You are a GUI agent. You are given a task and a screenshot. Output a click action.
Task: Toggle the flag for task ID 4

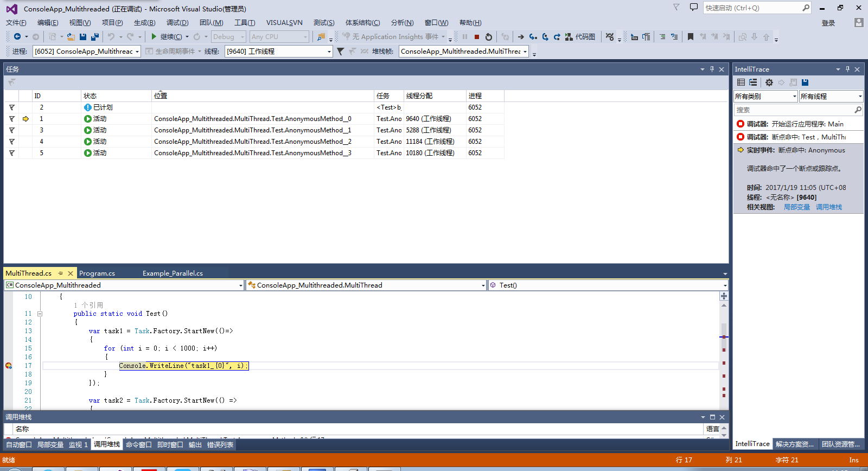point(11,142)
